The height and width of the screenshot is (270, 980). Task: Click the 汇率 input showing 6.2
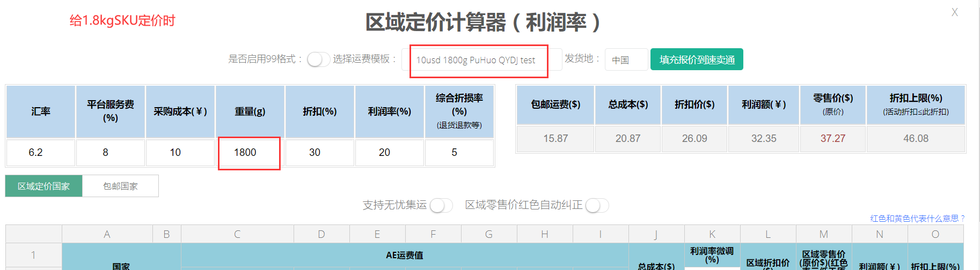point(41,153)
